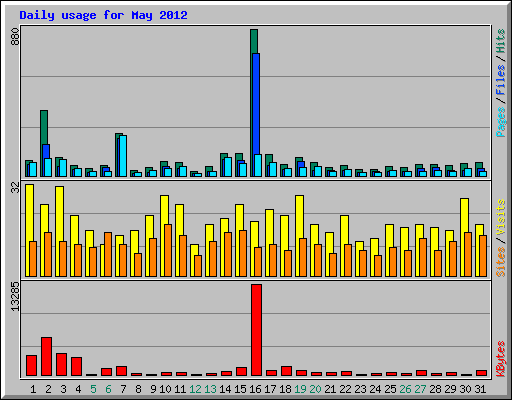The width and height of the screenshot is (512, 400).
Task: Click the day '25' x-axis label
Action: click(x=390, y=389)
